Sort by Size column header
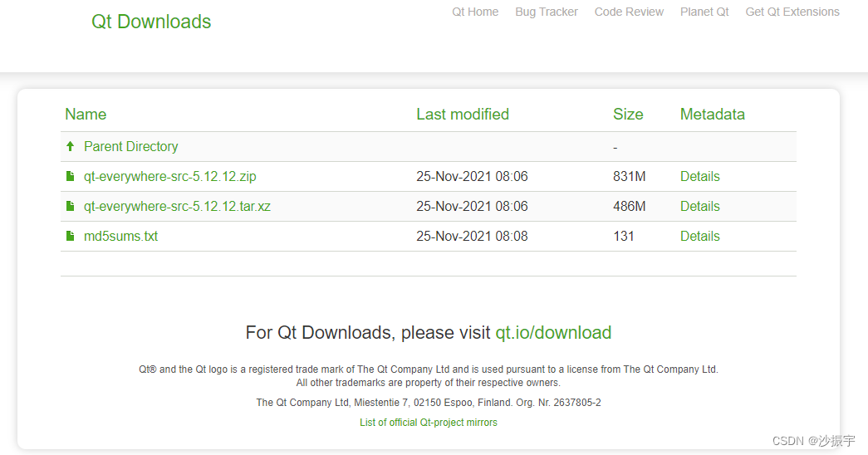 (x=628, y=114)
